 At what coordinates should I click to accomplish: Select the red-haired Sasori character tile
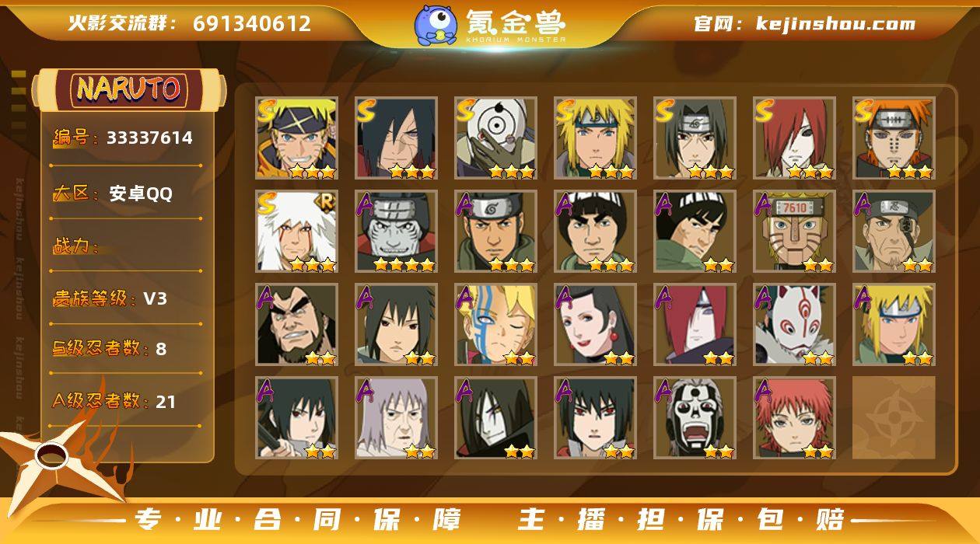point(794,418)
